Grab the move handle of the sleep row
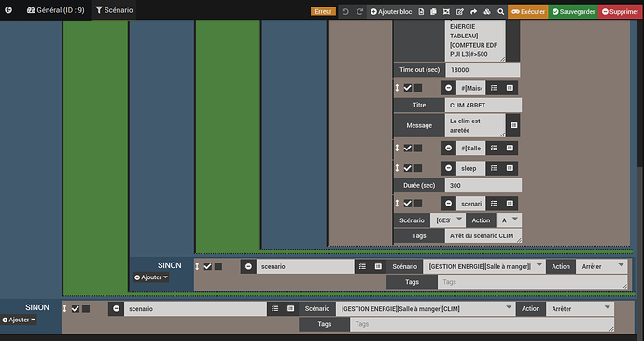 (397, 168)
